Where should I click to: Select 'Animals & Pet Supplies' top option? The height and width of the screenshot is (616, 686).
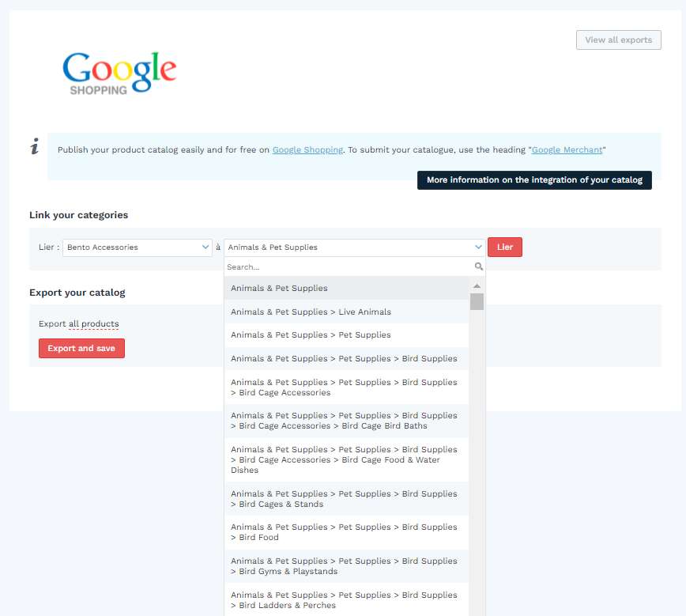tap(346, 288)
